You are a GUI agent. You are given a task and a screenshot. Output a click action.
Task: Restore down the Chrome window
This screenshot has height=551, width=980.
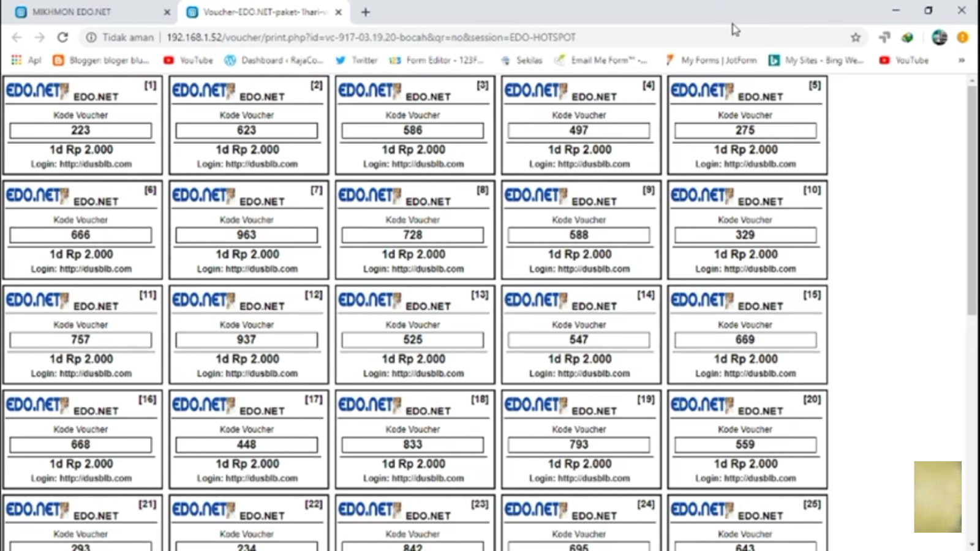[x=929, y=10]
